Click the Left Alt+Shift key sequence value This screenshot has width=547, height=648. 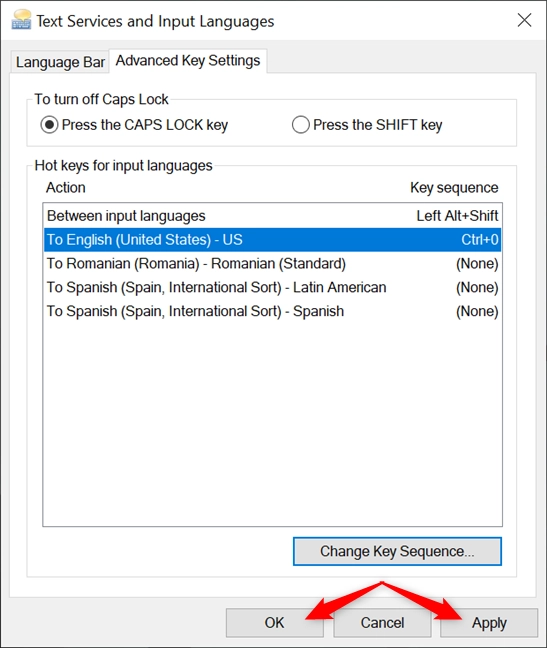coord(457,216)
